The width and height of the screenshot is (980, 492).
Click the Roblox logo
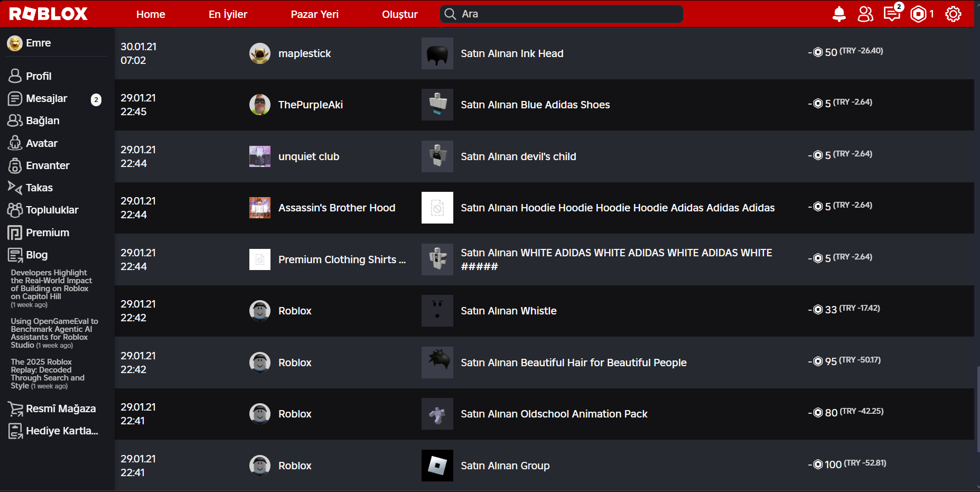pyautogui.click(x=48, y=14)
